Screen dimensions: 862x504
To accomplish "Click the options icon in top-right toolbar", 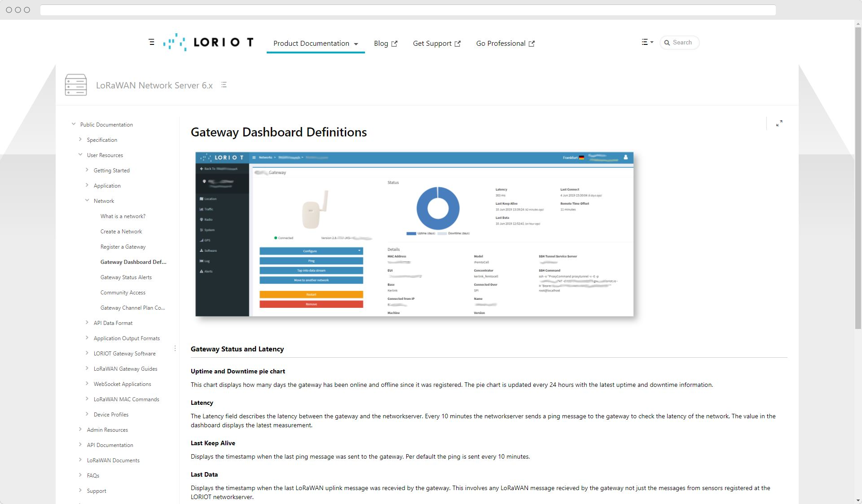I will 646,42.
